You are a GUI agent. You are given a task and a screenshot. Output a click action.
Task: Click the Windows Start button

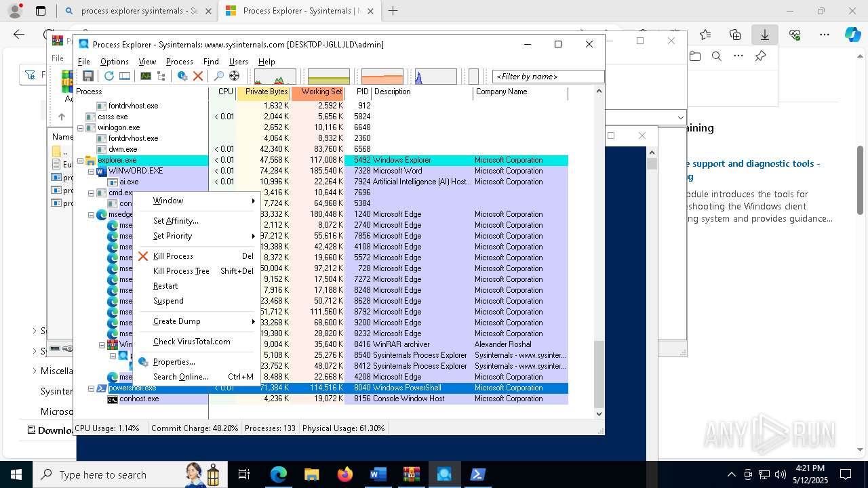(16, 474)
